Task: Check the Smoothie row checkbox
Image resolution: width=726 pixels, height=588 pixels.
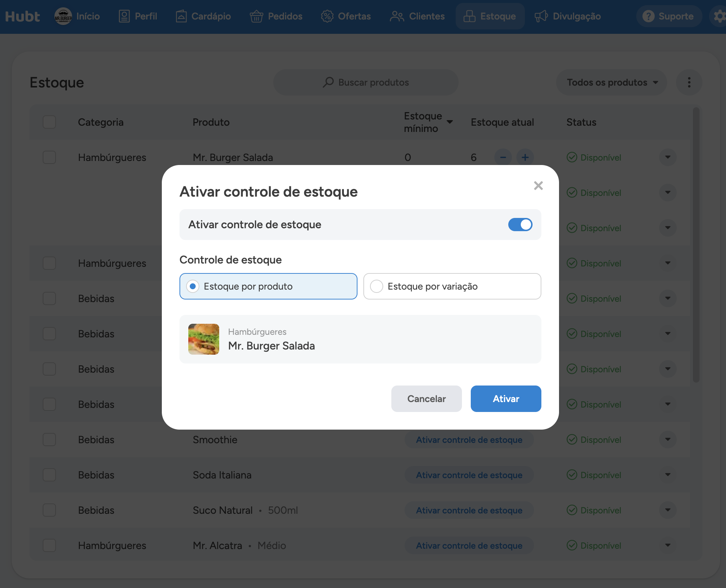Action: 49,440
